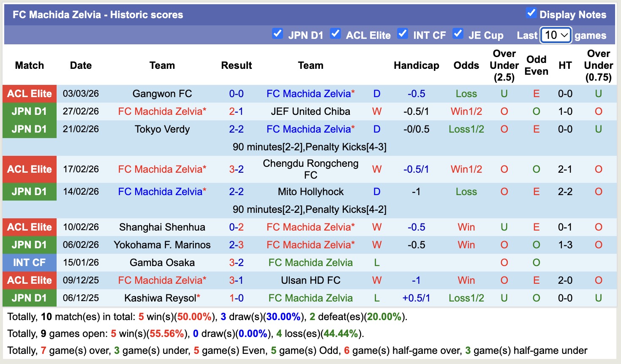
Task: Open the Gangwon FC team page
Action: [162, 94]
